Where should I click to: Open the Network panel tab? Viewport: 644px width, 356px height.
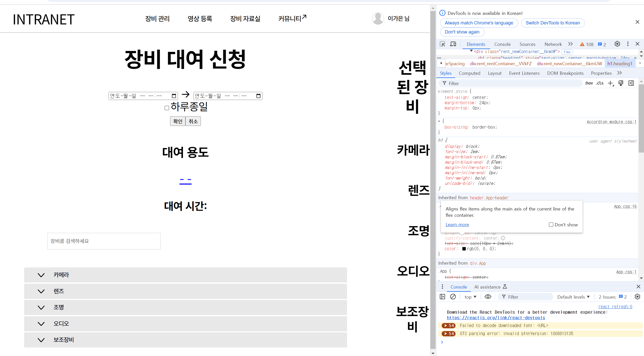point(553,44)
